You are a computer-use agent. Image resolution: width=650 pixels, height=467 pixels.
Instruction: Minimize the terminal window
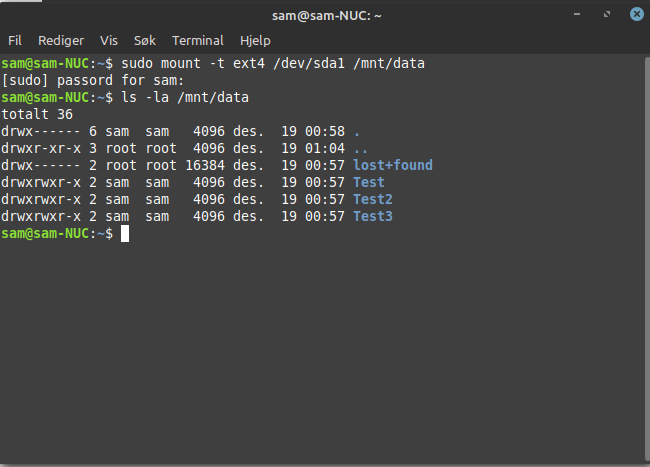[577, 15]
